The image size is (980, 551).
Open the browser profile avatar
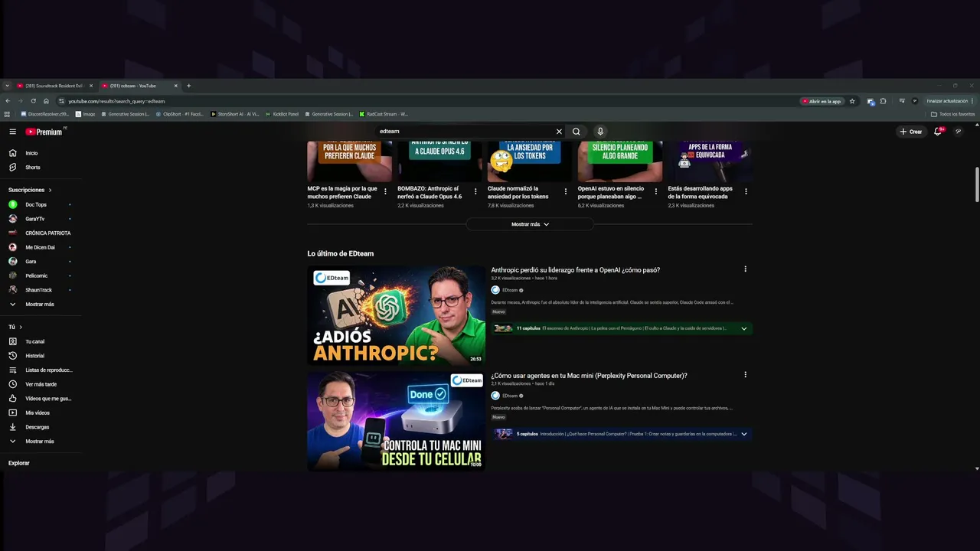914,101
